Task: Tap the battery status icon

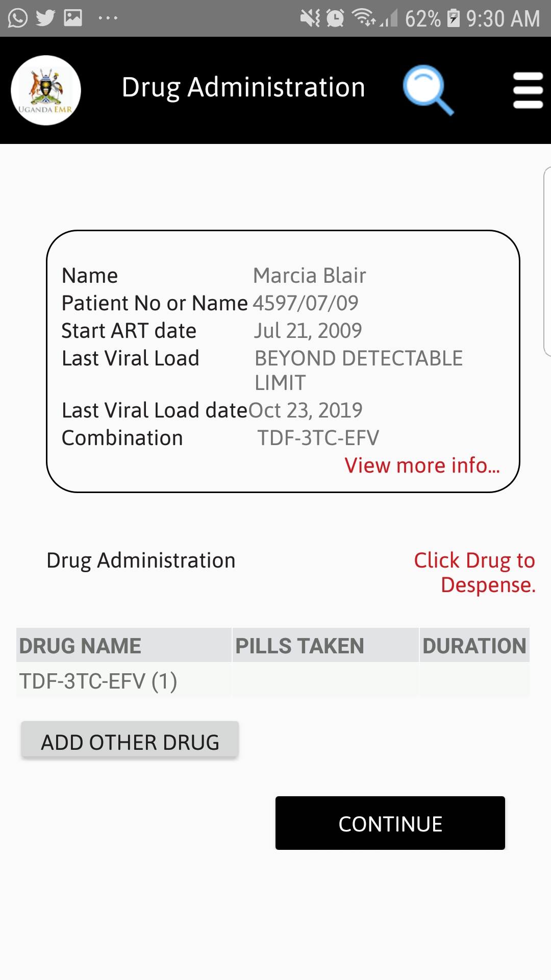Action: [x=453, y=18]
